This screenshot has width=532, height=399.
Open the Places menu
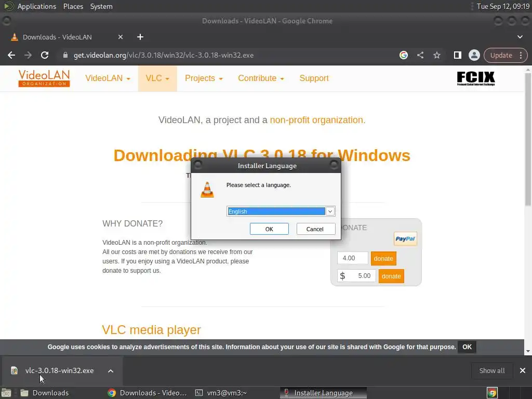(x=73, y=6)
